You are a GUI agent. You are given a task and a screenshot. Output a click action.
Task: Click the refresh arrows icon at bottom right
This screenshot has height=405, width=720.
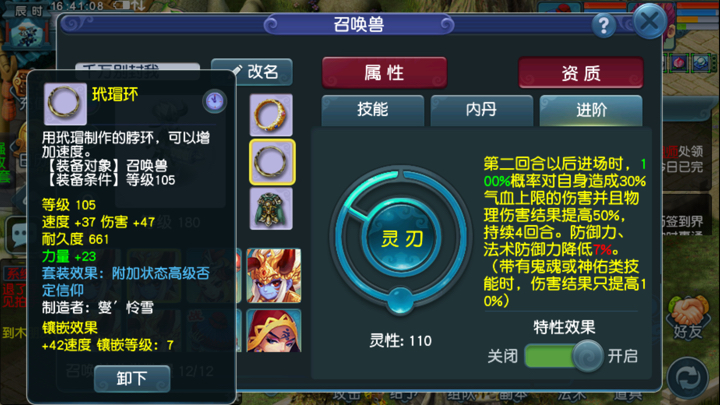(x=687, y=377)
